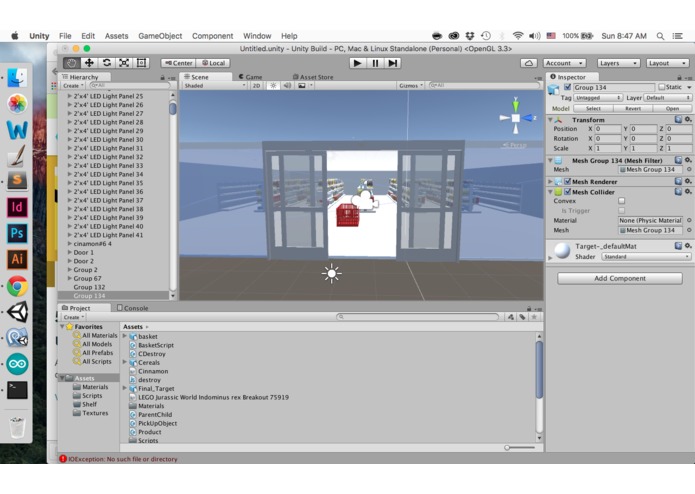Switch to the Console tab
Viewport: 695px width, 494px height.
point(133,308)
